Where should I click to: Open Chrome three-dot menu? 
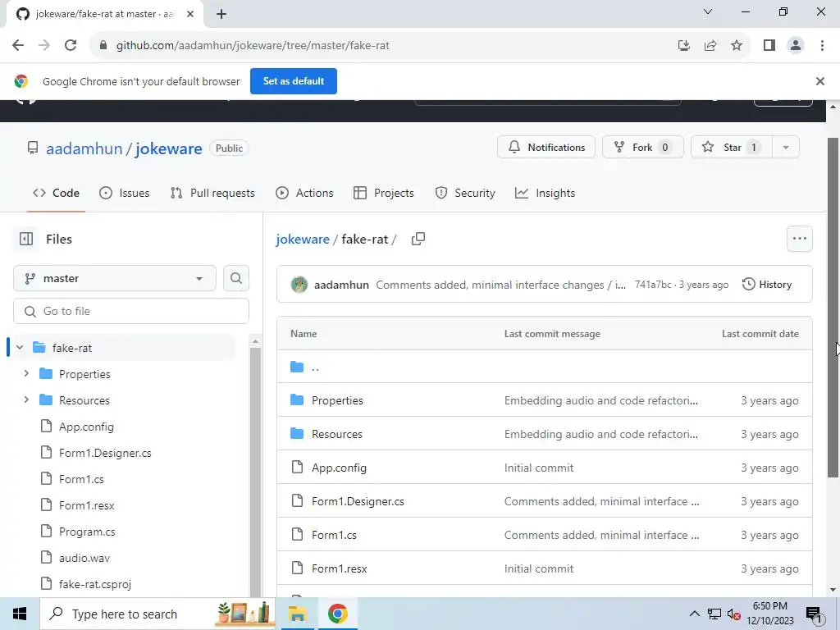pos(822,46)
